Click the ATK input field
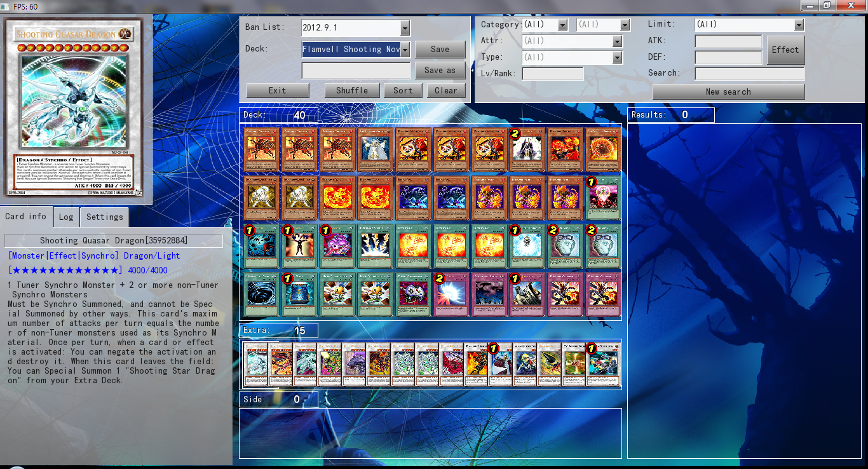The height and width of the screenshot is (469, 868). tap(728, 42)
